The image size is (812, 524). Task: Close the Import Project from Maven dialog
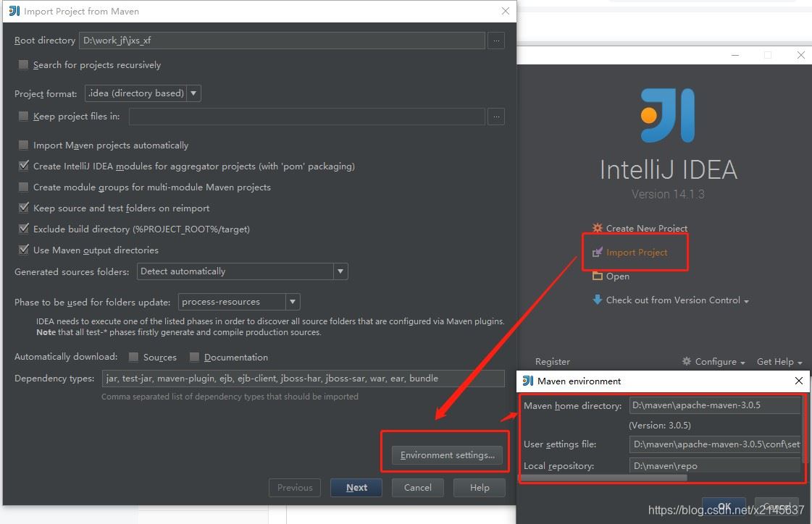(506, 11)
